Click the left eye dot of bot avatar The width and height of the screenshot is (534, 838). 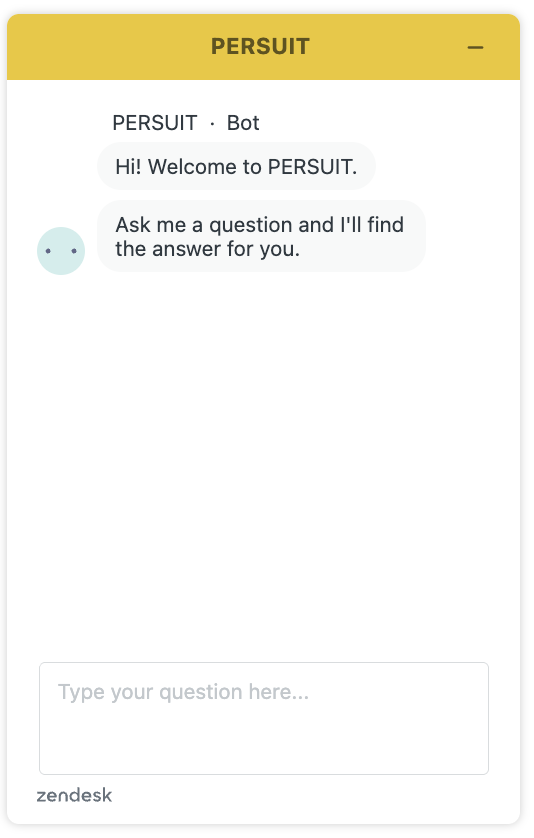pos(48,251)
